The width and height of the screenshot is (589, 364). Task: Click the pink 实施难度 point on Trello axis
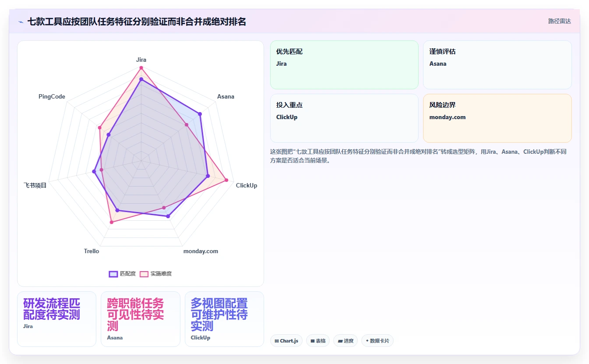point(111,223)
